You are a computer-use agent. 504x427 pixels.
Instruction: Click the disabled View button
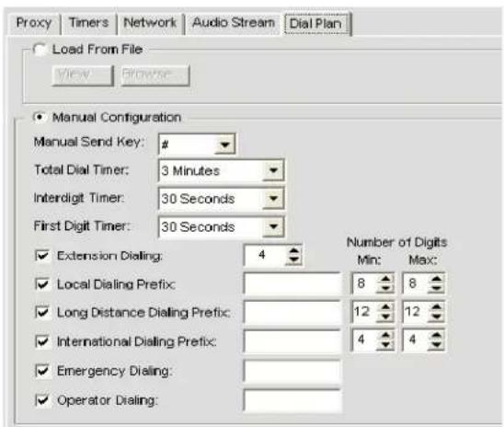pos(83,75)
